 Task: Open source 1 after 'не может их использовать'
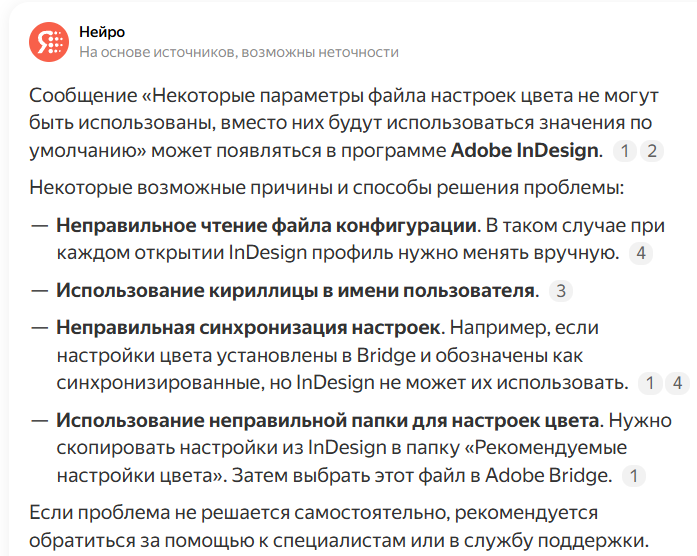[x=649, y=383]
